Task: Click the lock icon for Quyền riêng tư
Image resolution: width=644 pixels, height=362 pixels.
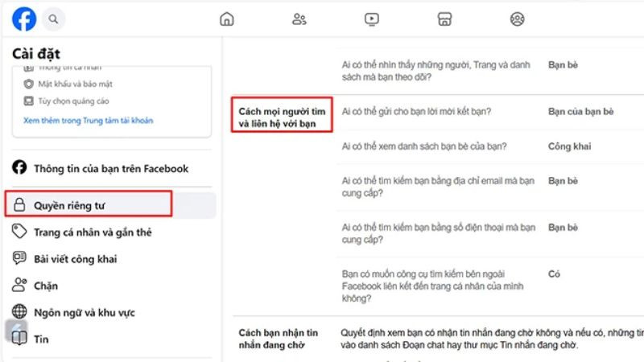Action: (19, 204)
